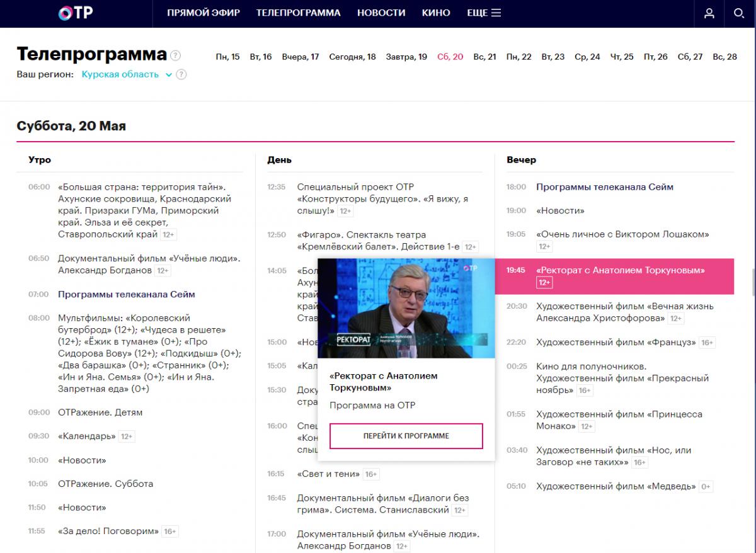The height and width of the screenshot is (553, 756).
Task: Open 07:00 Программы телеканала Сейм
Action: pyautogui.click(x=127, y=294)
